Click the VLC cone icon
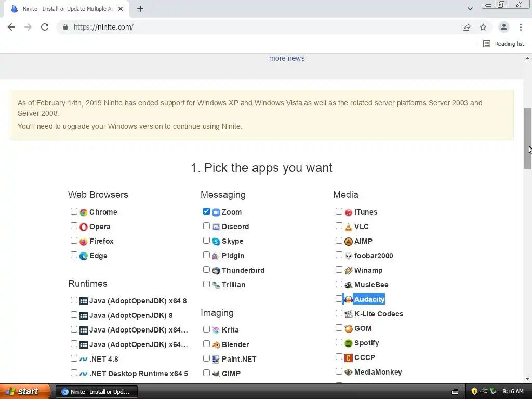Image resolution: width=532 pixels, height=399 pixels. (349, 227)
